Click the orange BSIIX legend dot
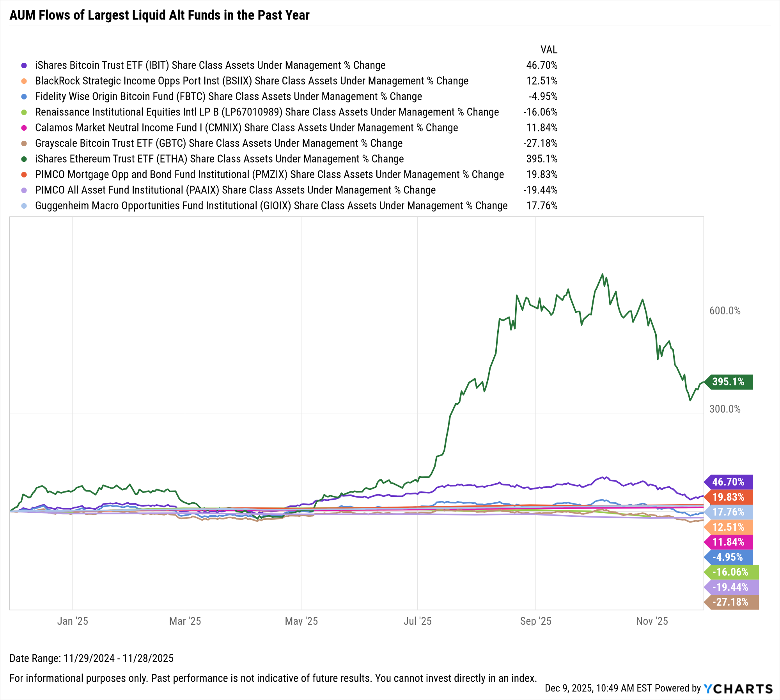The image size is (780, 700). click(x=24, y=81)
